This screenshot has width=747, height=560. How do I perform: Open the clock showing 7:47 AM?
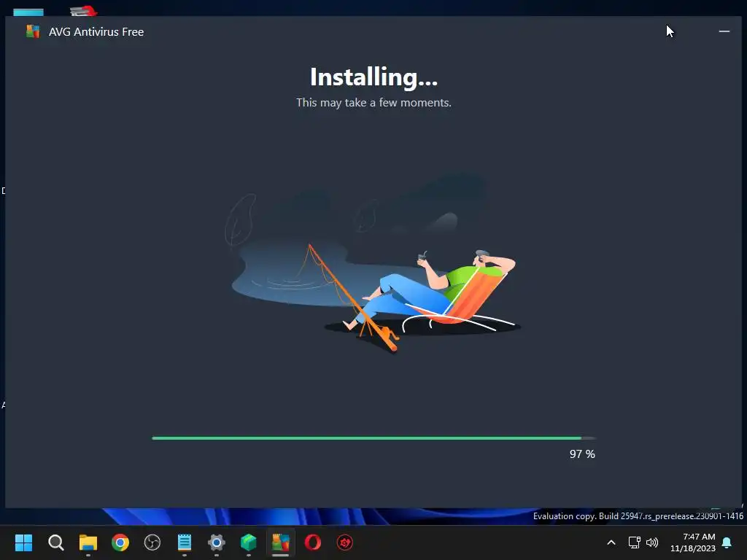pyautogui.click(x=693, y=542)
